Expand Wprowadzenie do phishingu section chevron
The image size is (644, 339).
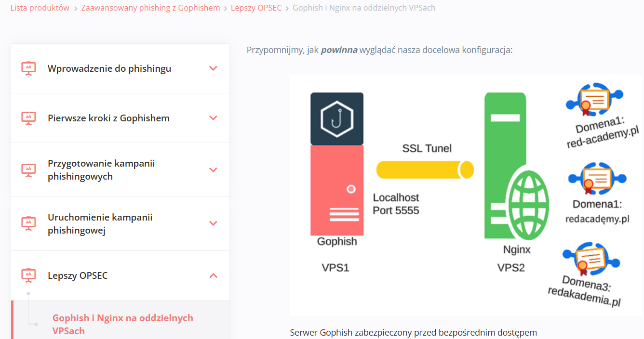pyautogui.click(x=213, y=68)
